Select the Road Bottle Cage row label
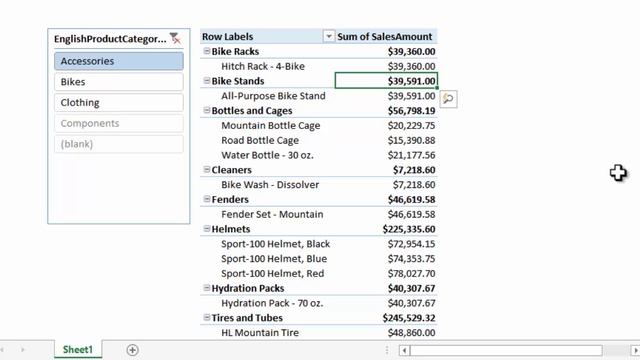This screenshot has height=360, width=640. 260,140
